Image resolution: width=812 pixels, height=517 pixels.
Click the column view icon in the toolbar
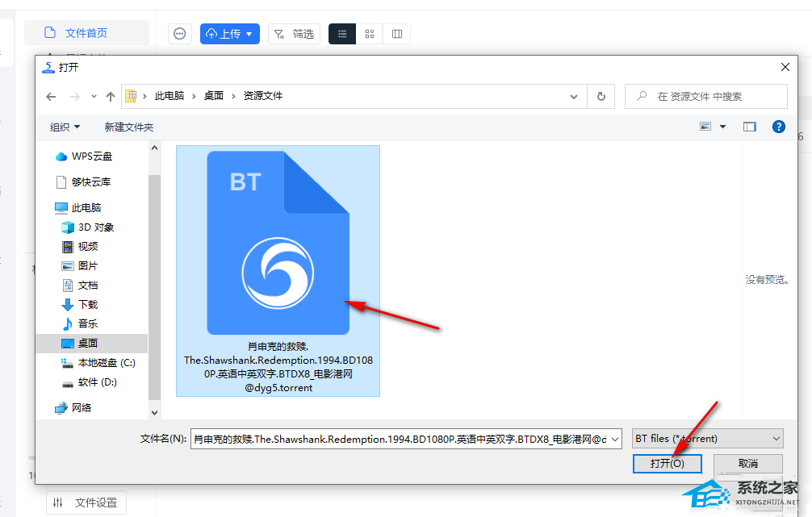pyautogui.click(x=397, y=34)
